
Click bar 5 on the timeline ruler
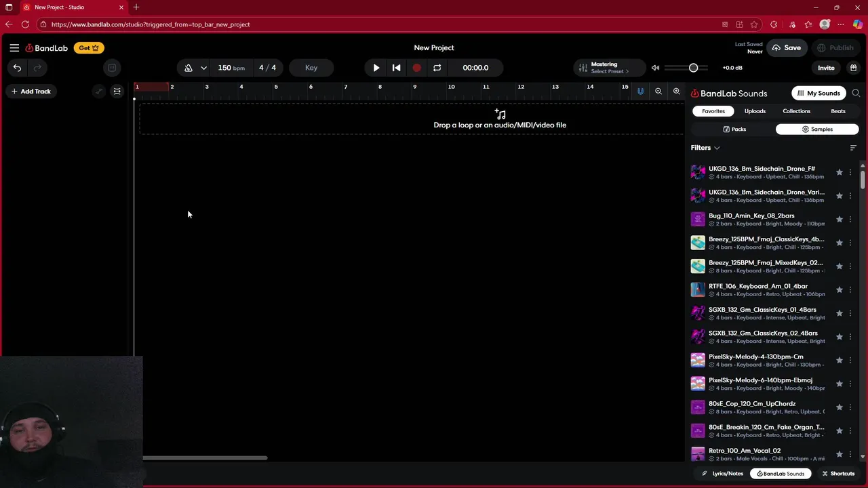276,87
